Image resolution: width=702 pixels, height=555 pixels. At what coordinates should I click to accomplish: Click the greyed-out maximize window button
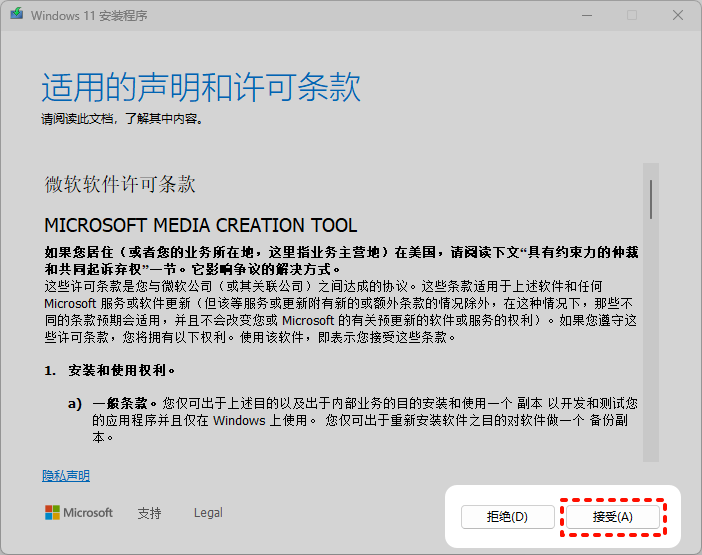631,16
